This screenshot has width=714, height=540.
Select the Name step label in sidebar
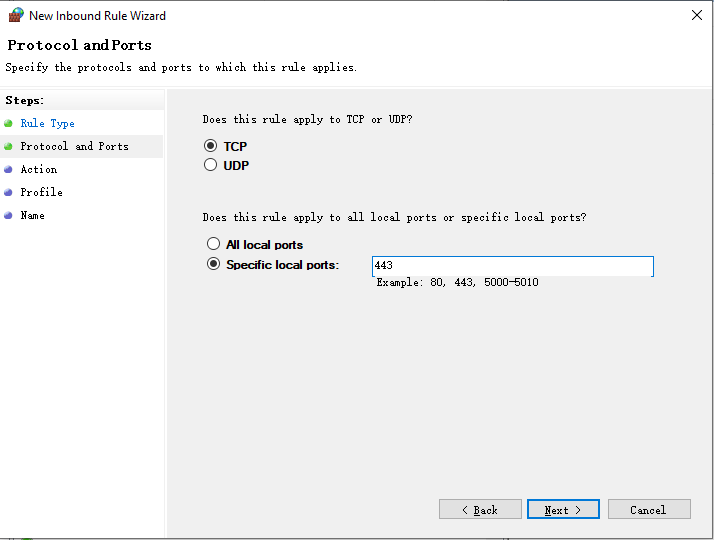32,215
